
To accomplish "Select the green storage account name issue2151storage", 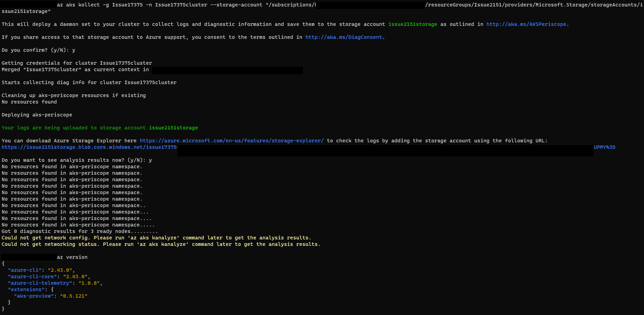I will [x=413, y=24].
